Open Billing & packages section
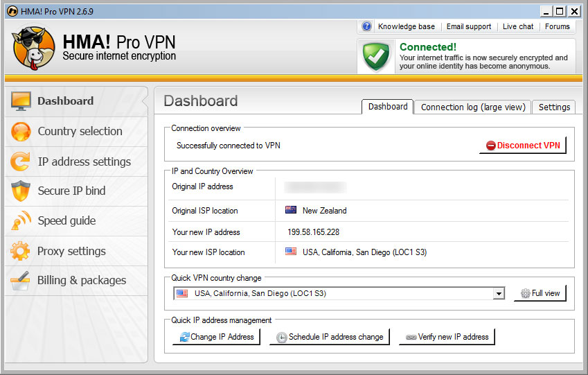This screenshot has height=375, width=588. pos(76,281)
